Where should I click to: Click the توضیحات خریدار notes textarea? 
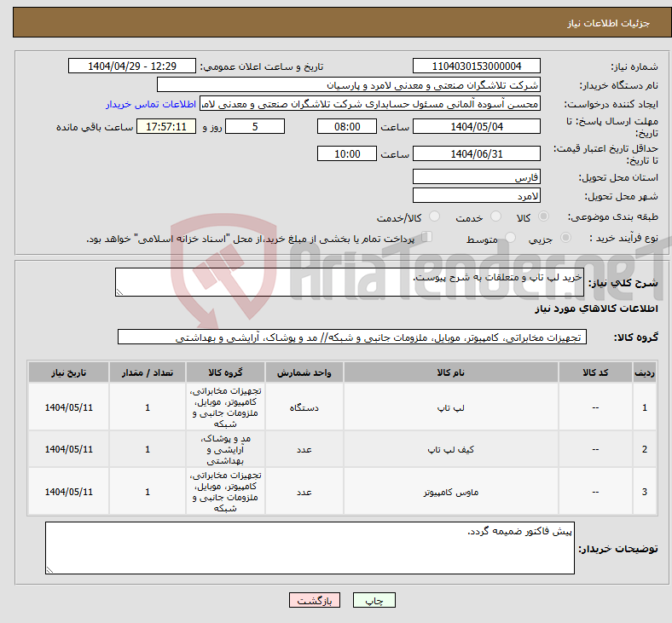click(x=310, y=548)
